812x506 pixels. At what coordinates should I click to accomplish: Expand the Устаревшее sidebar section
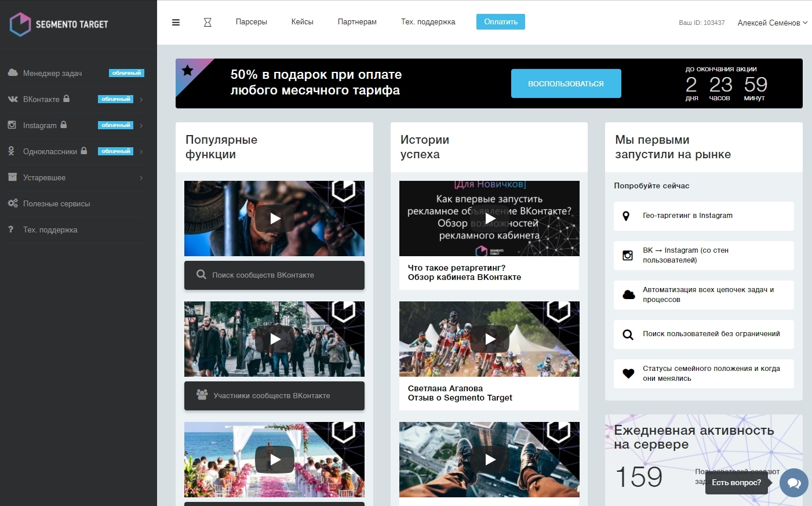point(141,177)
